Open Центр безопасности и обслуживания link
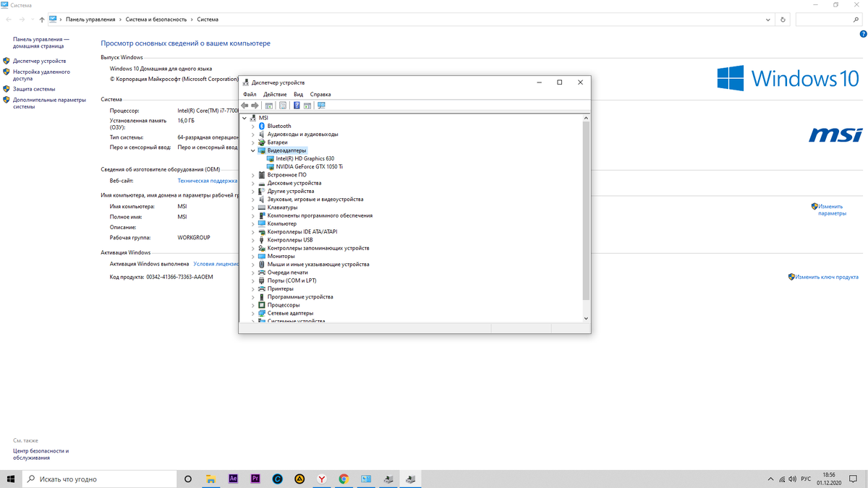 pyautogui.click(x=41, y=454)
